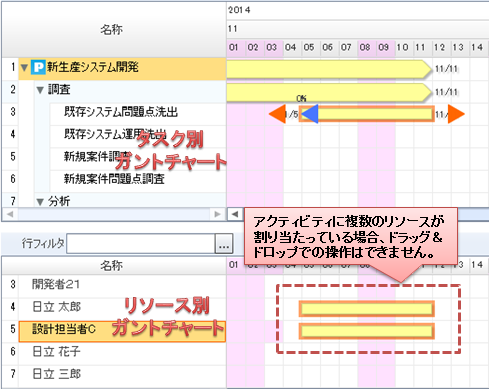Click row number 1 in the task list
This screenshot has width=489, height=389.
click(13, 68)
